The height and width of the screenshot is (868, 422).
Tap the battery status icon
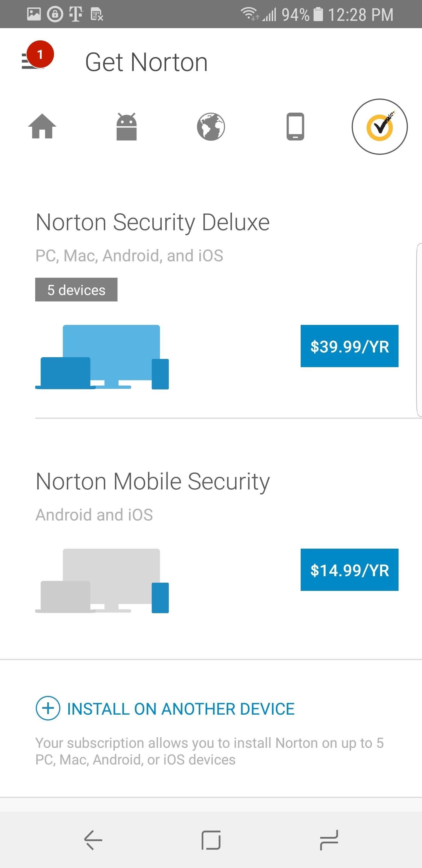[318, 14]
